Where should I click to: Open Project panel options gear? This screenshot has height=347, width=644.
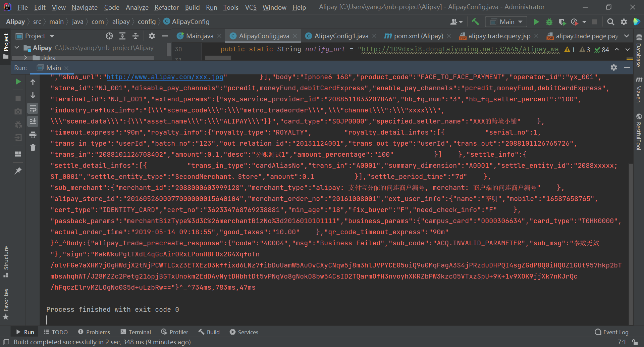152,36
